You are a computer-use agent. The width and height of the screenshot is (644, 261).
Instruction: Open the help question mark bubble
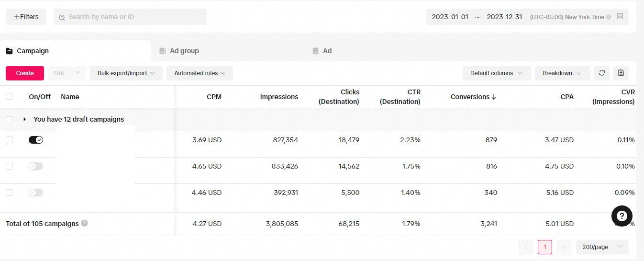click(622, 216)
